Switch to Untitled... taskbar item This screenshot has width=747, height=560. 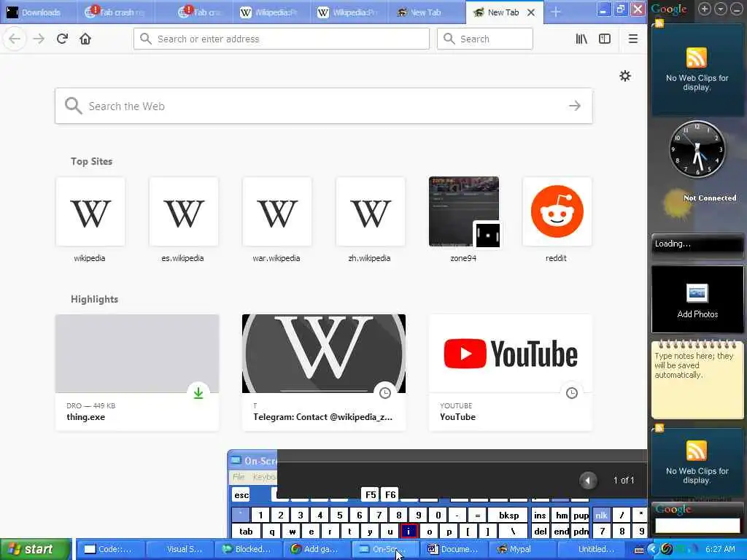point(593,549)
